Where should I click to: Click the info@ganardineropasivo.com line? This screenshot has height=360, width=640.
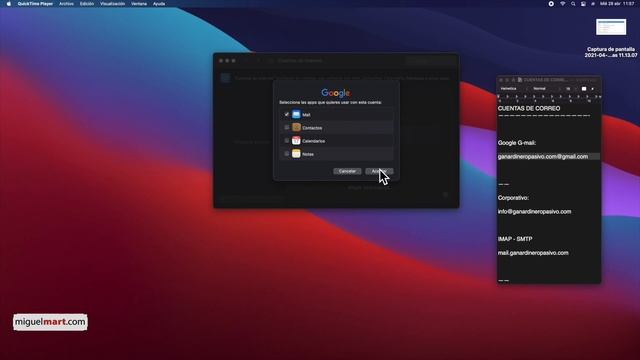tap(534, 211)
